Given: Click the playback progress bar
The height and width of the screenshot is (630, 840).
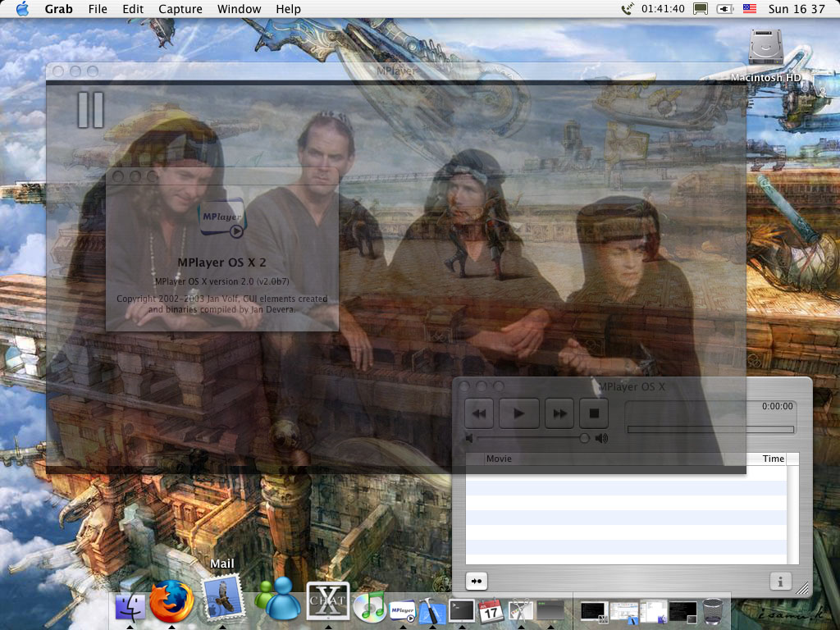Looking at the screenshot, I should click(x=710, y=429).
